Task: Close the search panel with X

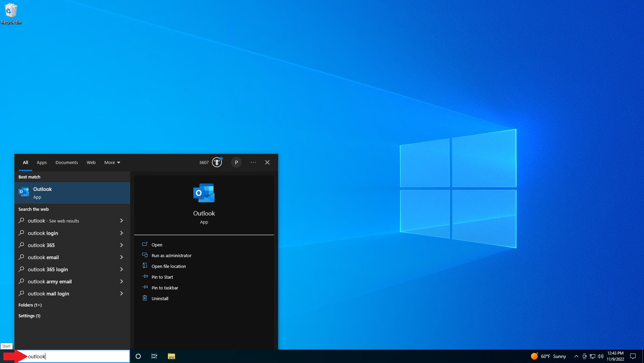Action: point(267,162)
